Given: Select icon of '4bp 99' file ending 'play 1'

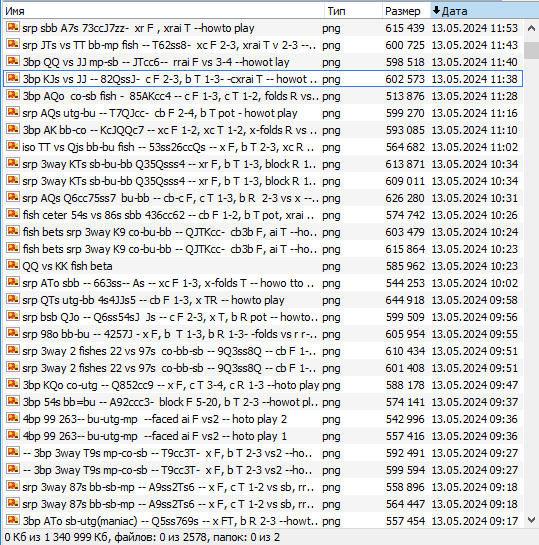Looking at the screenshot, I should pyautogui.click(x=13, y=436).
